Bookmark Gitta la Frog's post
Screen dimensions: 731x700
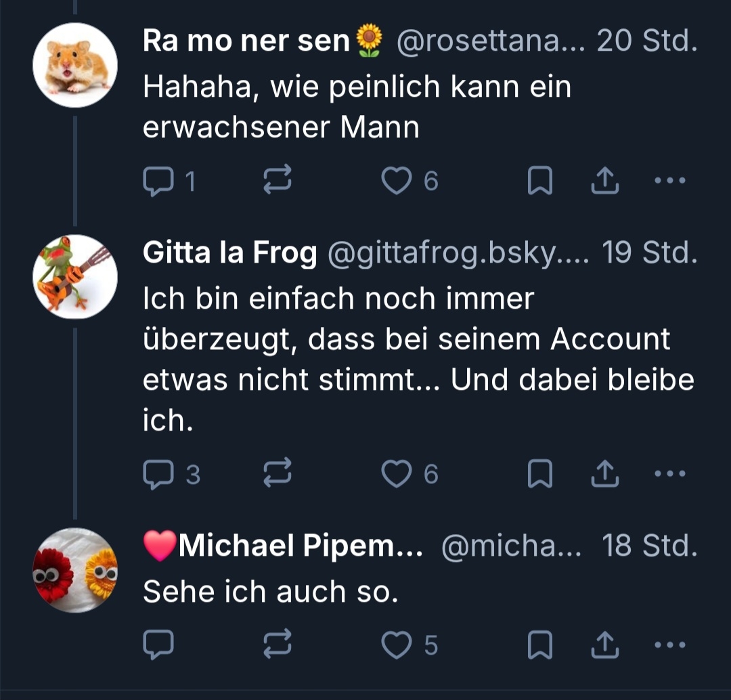(539, 474)
